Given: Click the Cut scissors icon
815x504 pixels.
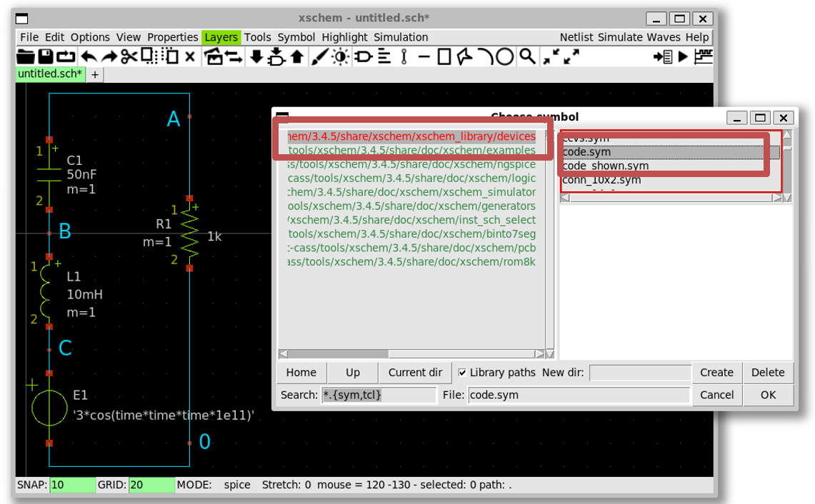Looking at the screenshot, I should [129, 56].
